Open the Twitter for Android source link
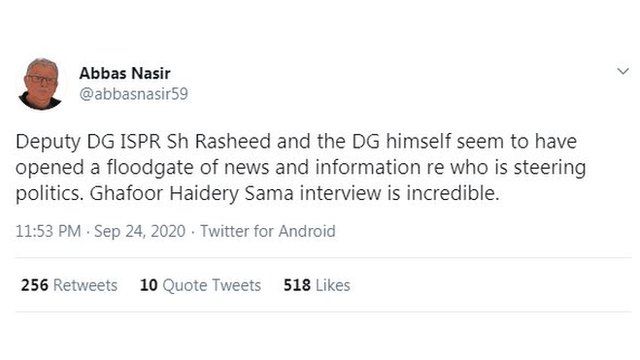640x360 pixels. point(268,231)
